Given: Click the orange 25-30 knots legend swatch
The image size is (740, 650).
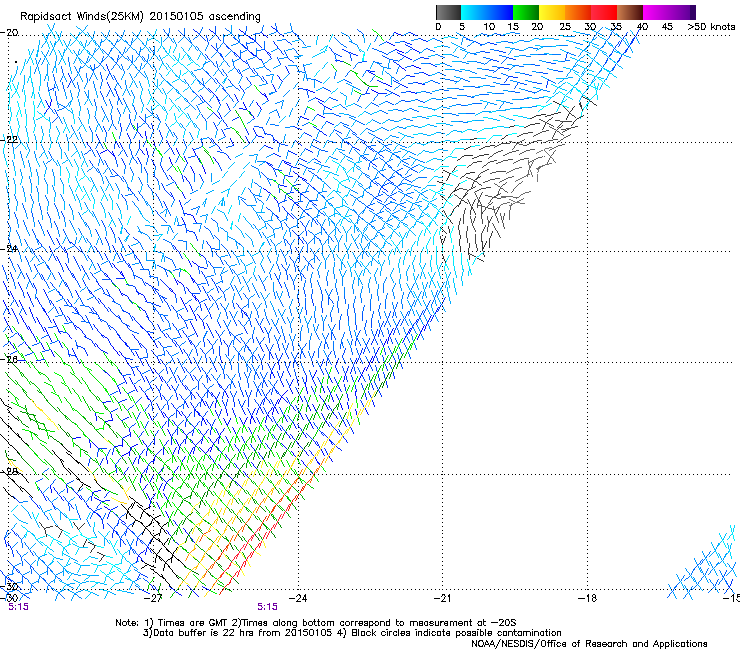Looking at the screenshot, I should [578, 12].
